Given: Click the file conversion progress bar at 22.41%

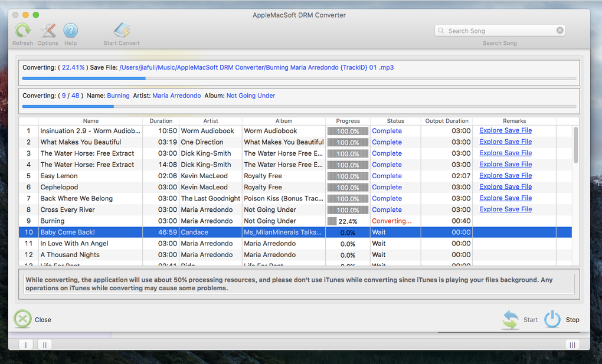Looking at the screenshot, I should 299,78.
